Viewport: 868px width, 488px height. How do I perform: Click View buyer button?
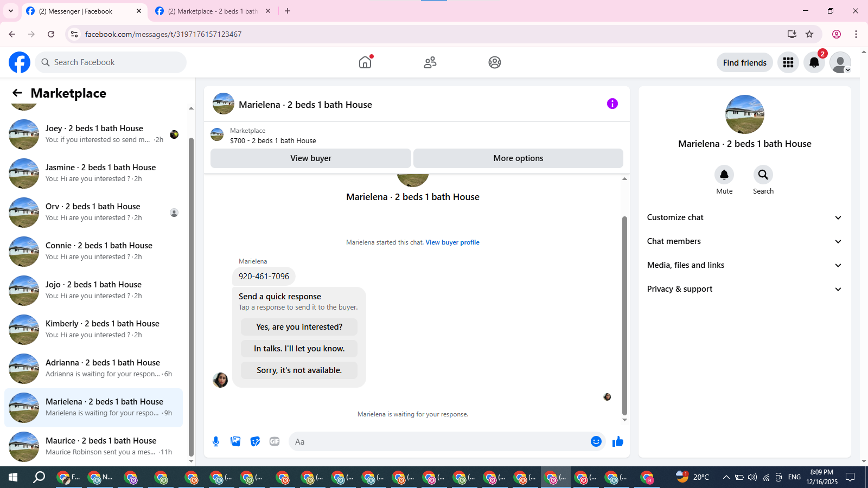click(311, 158)
